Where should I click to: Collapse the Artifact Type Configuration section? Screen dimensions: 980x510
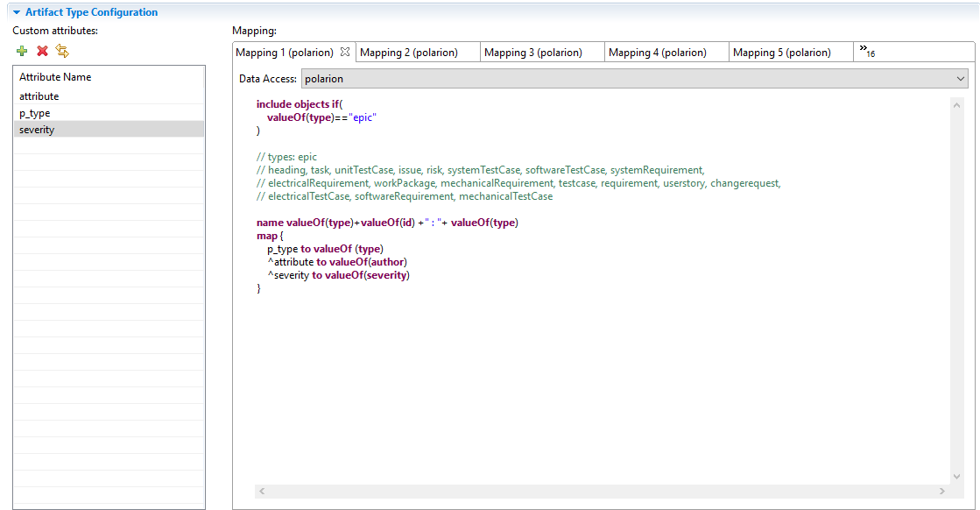17,12
